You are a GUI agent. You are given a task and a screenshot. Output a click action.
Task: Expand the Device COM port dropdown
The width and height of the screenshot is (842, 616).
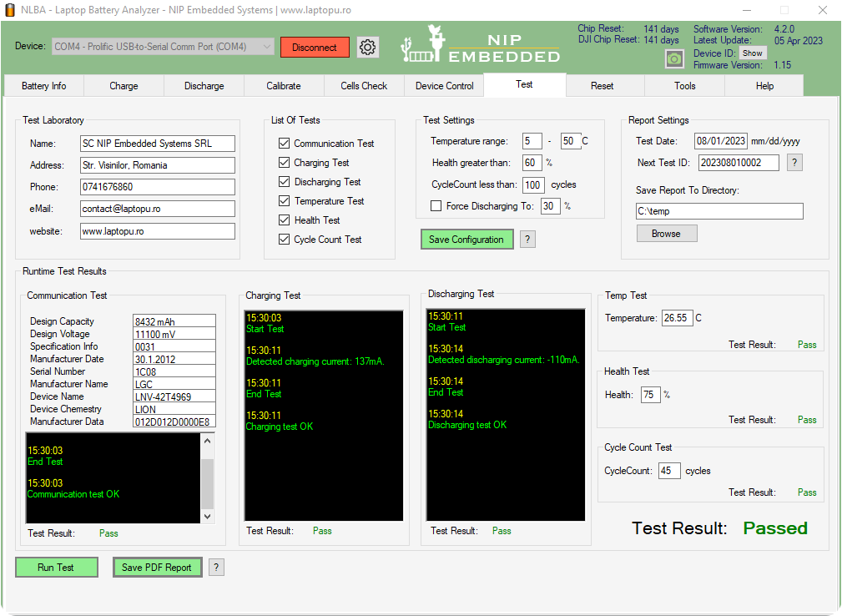tap(163, 47)
